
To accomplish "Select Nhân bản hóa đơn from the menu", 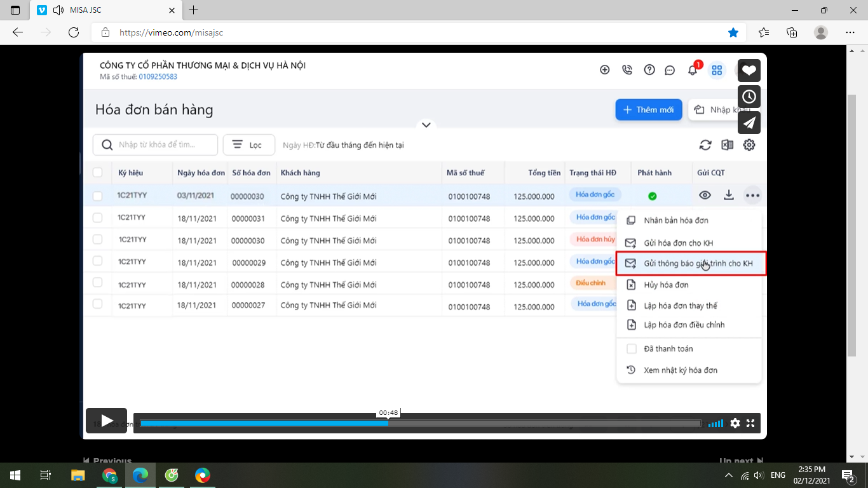I will (x=689, y=220).
